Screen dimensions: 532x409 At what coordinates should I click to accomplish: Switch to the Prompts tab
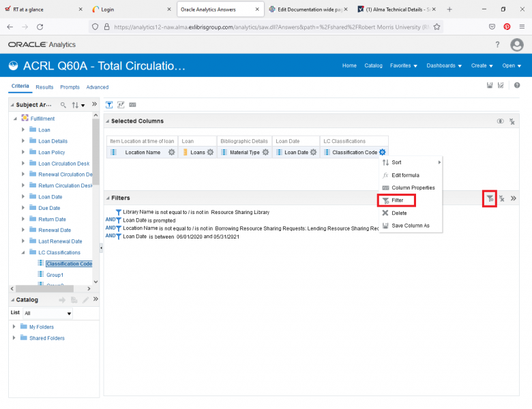click(x=70, y=87)
